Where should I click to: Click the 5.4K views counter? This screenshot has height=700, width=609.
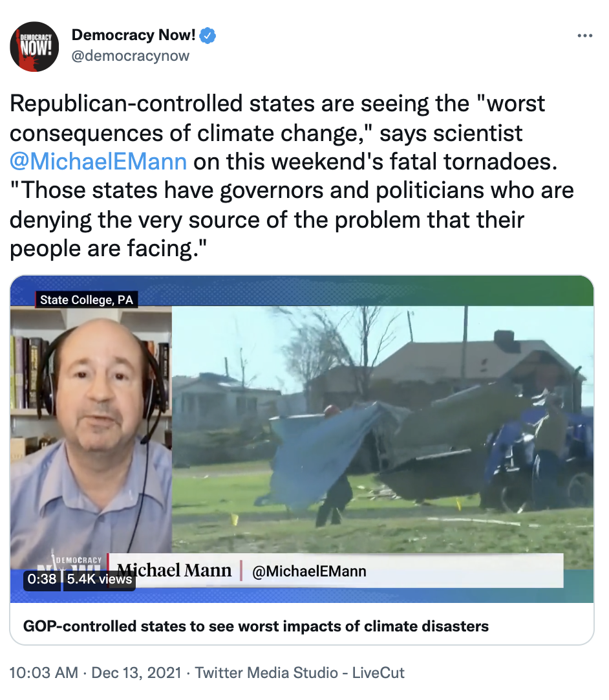100,579
